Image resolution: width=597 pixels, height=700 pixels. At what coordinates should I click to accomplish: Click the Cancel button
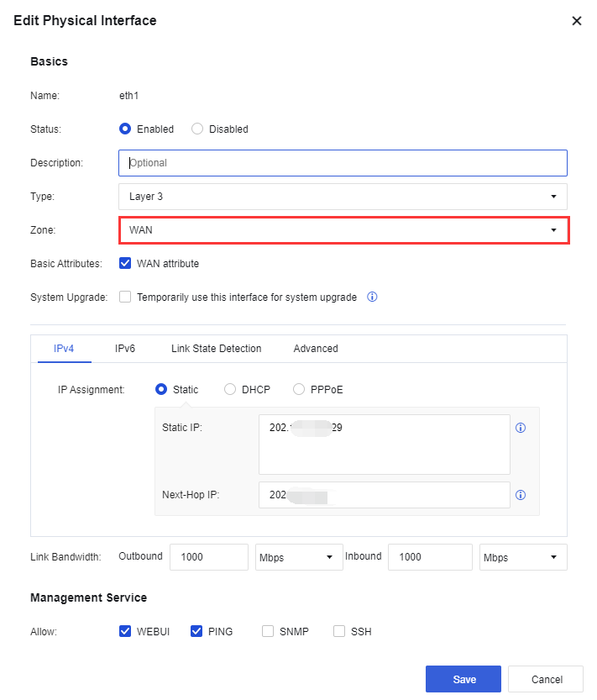point(547,679)
